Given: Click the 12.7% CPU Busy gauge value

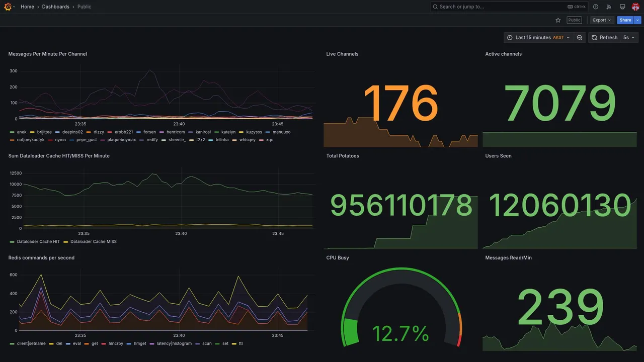Looking at the screenshot, I should [401, 333].
